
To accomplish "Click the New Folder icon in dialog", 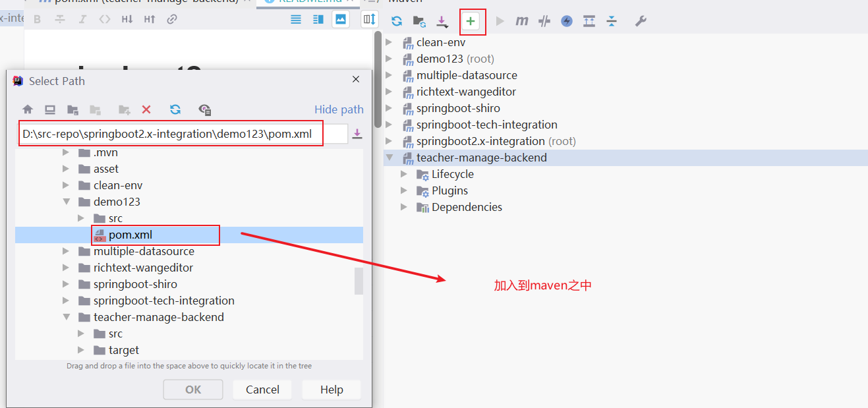I will [124, 109].
